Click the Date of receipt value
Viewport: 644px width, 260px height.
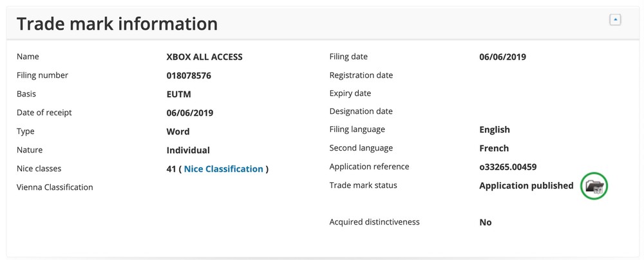[189, 113]
